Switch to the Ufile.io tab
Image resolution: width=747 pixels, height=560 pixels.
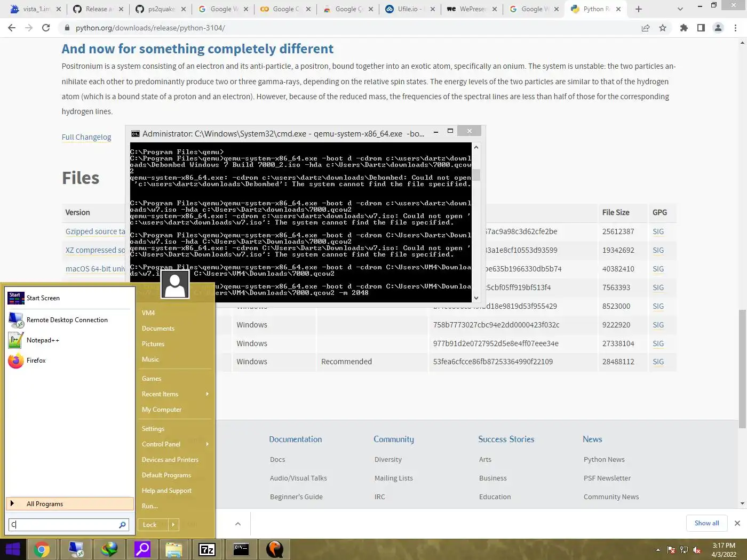click(409, 9)
